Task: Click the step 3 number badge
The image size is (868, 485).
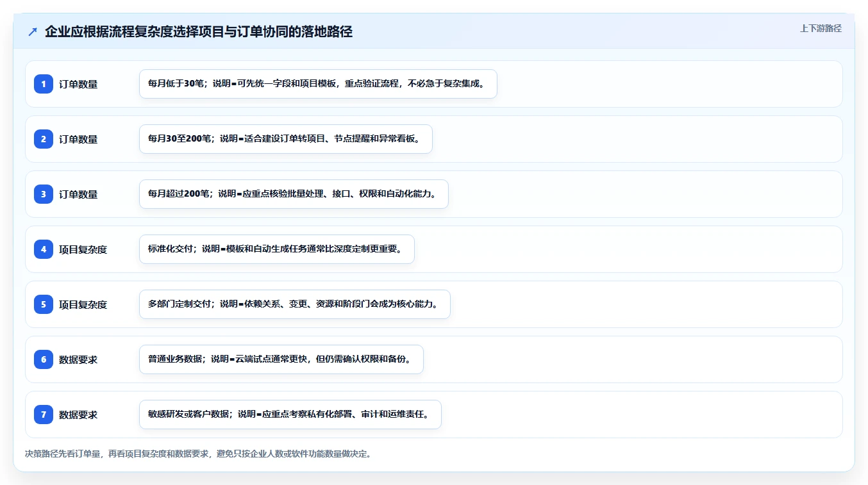Action: [x=44, y=194]
